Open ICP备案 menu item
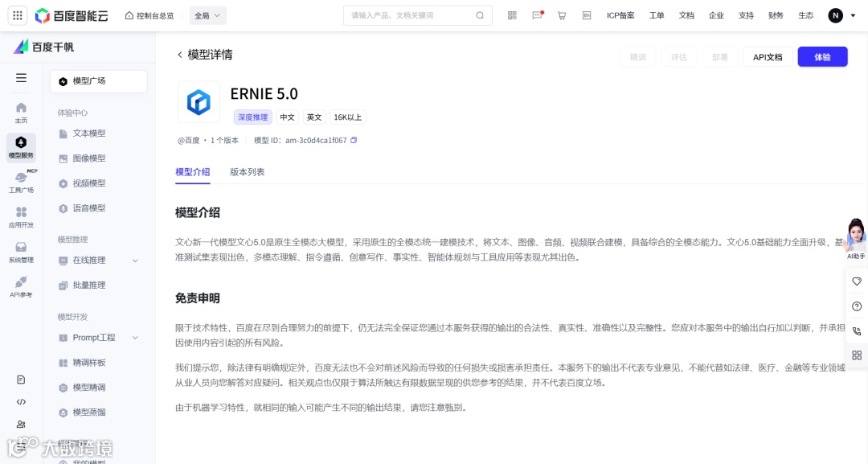This screenshot has width=868, height=464. coord(620,15)
